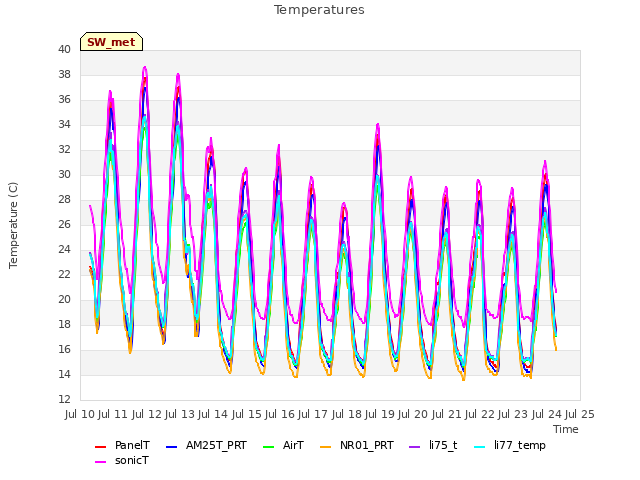
Task: Click the 22 y-axis tick label
Action: (x=64, y=274)
